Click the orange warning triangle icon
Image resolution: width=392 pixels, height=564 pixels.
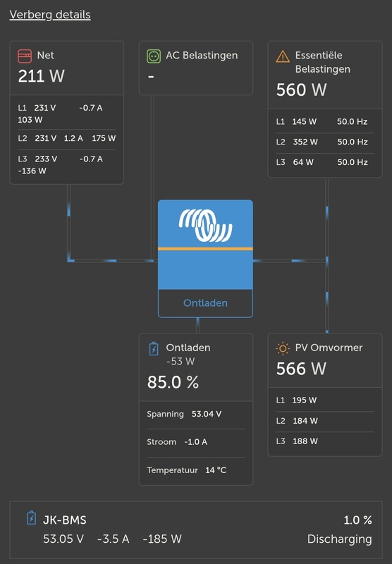283,56
